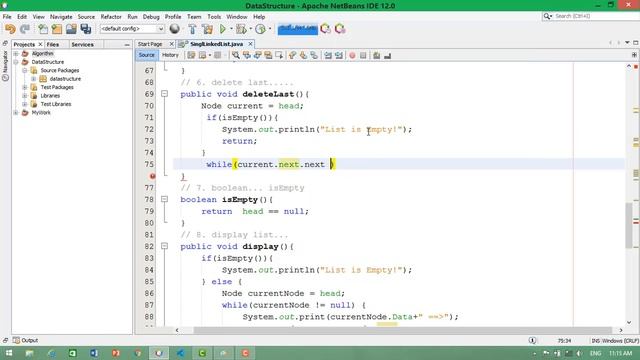
Task: Click the find selection magnifier icon in editor toolbar
Action: pyautogui.click(x=236, y=55)
